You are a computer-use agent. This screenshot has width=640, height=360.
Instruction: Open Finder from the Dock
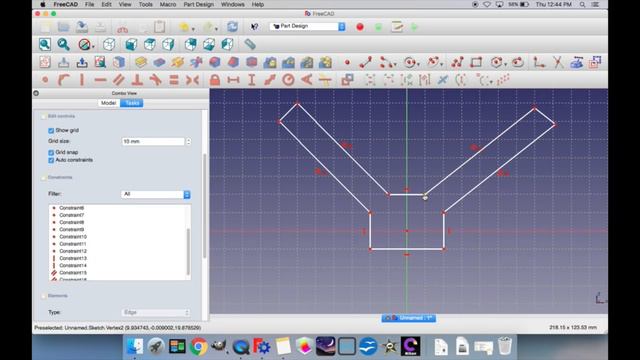135,347
